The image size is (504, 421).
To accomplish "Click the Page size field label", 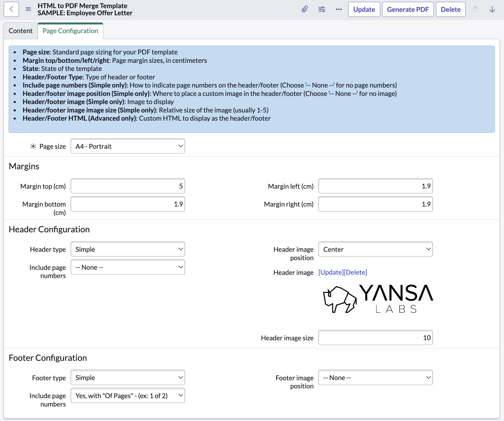I will (x=53, y=146).
